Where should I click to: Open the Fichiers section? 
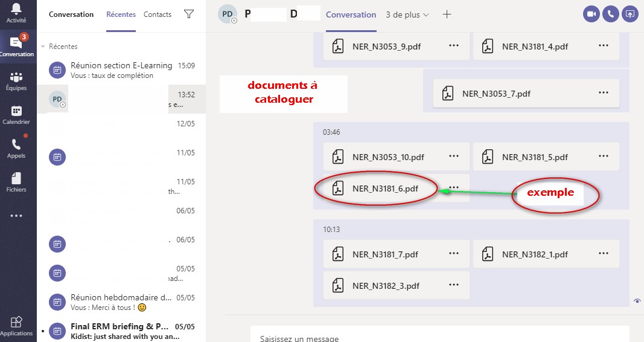click(16, 182)
